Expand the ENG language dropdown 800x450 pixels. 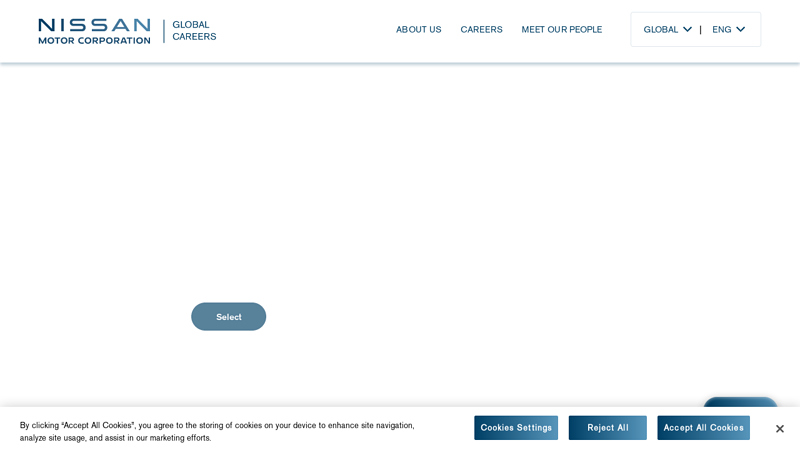pos(722,30)
